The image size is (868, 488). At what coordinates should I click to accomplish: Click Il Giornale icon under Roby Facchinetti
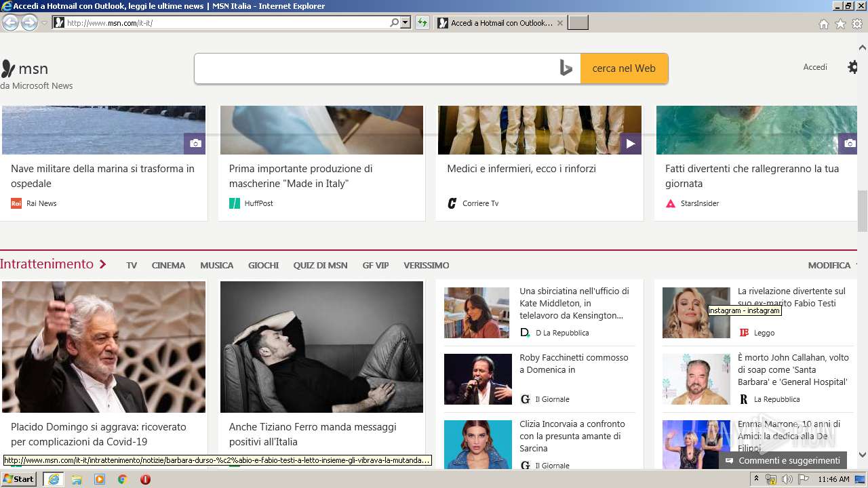(525, 399)
